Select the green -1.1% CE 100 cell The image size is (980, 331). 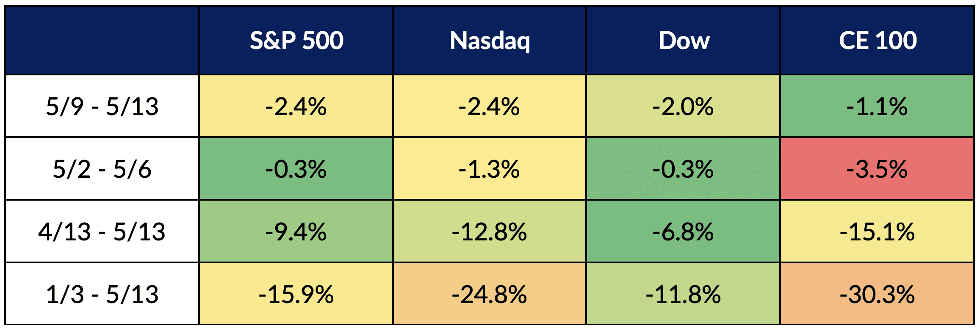(877, 106)
